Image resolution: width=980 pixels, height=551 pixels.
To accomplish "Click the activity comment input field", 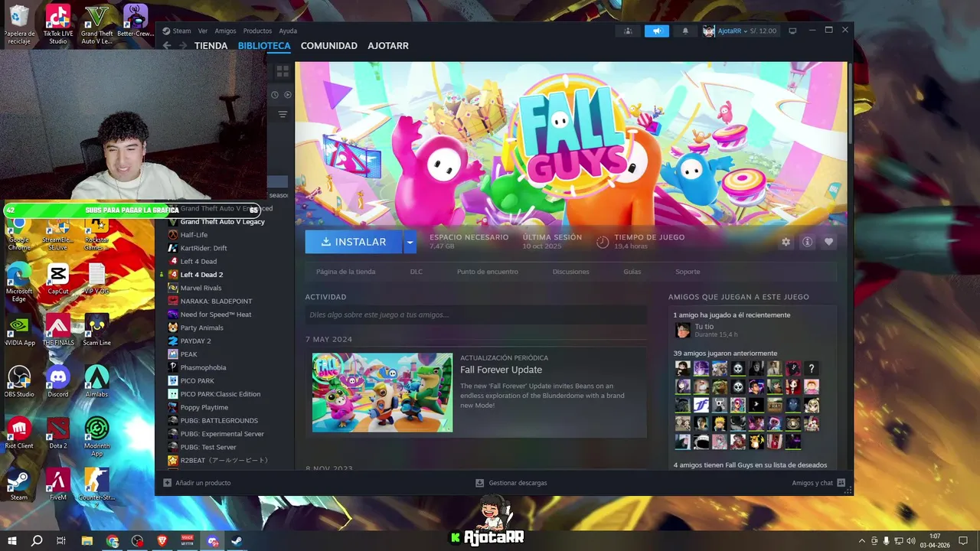I will point(475,315).
